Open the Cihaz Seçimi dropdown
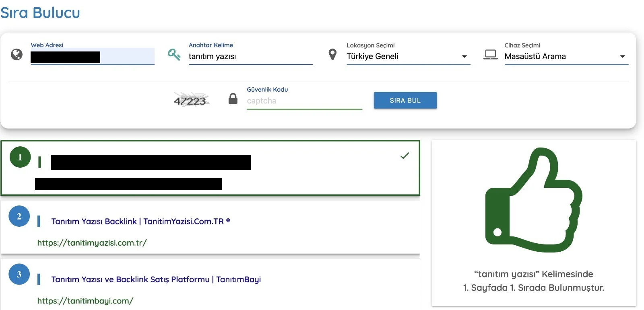Viewport: 644px width, 310px height. pos(566,56)
